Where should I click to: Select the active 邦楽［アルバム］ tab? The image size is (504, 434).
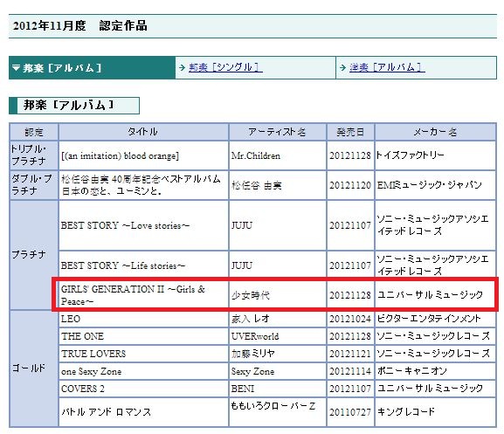point(92,68)
